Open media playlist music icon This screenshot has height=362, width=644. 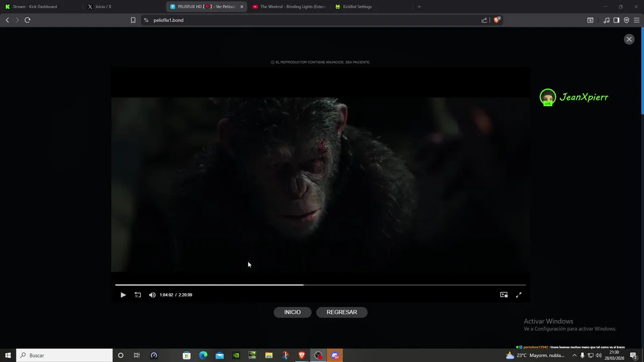point(606,20)
